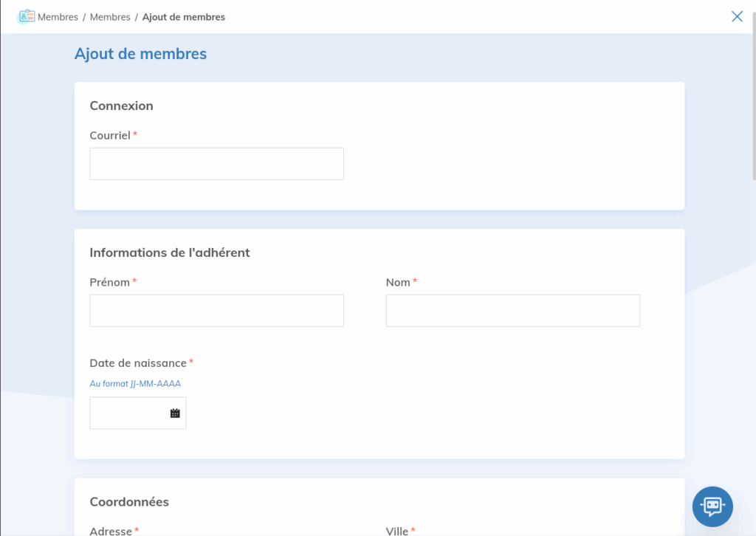Open the first Membres breadcrumb link
The width and height of the screenshot is (756, 536).
[x=58, y=17]
